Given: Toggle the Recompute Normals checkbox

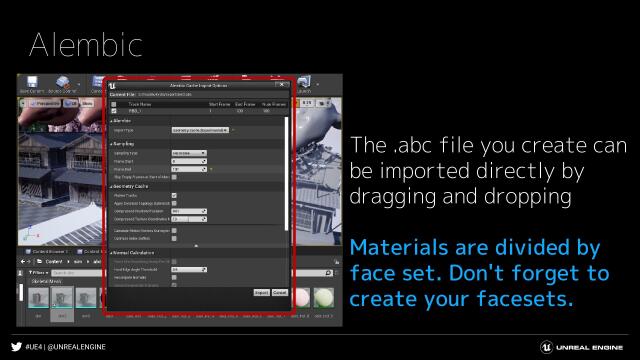Looking at the screenshot, I should [x=174, y=278].
